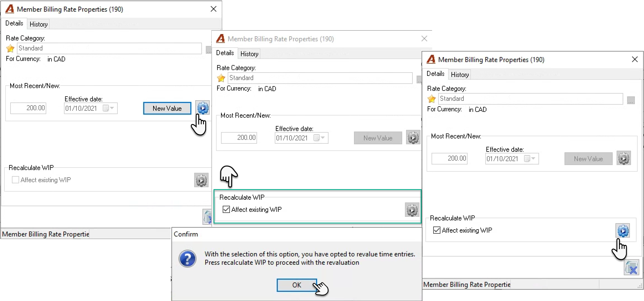Switch to History tab in left window

39,24
